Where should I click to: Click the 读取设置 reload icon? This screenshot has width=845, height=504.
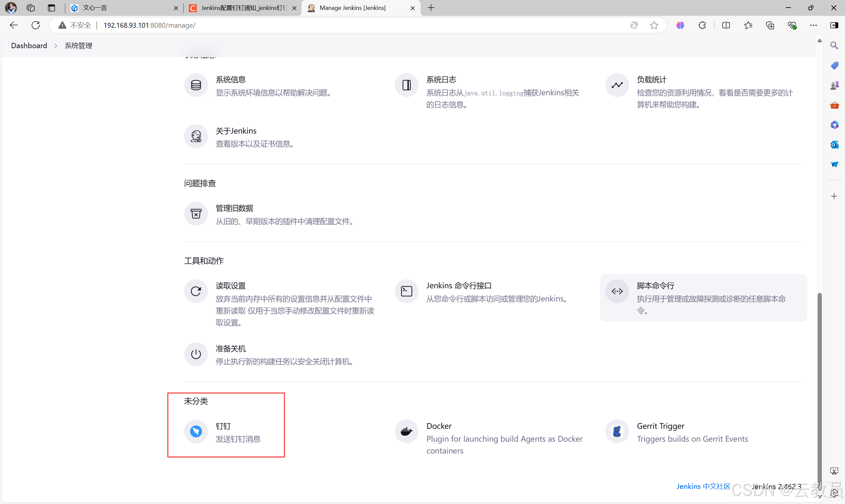pos(196,291)
